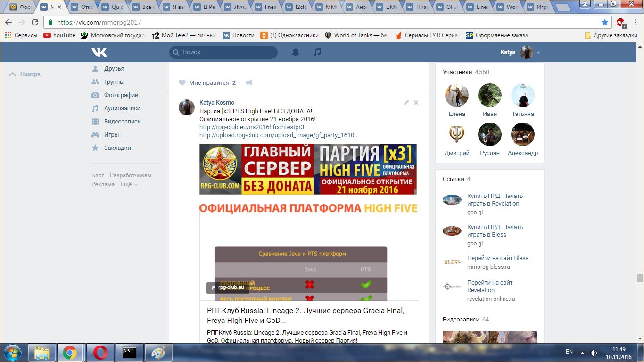Switch to the Анон browser tab
Image resolution: width=644 pixels, height=362 pixels.
point(359,7)
